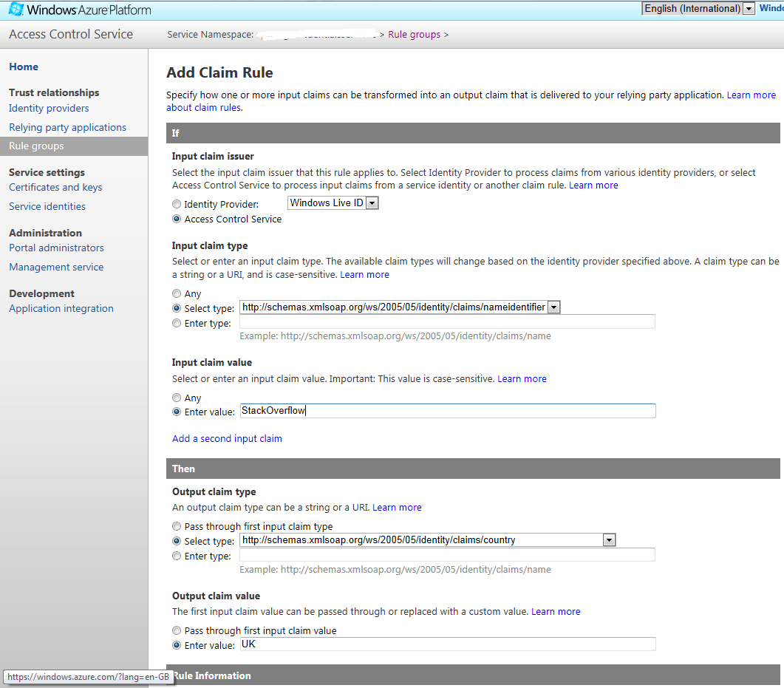The height and width of the screenshot is (688, 784).
Task: Click the UK output claim value field
Action: pyautogui.click(x=443, y=644)
